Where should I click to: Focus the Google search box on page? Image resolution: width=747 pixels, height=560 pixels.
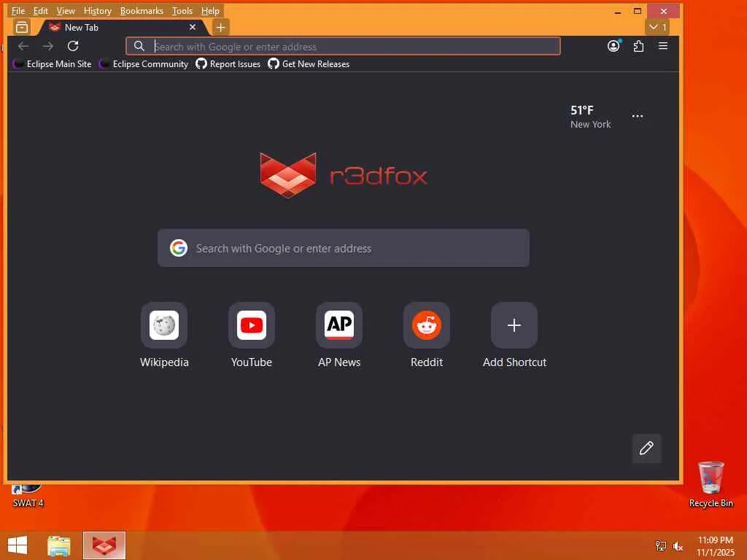coord(344,248)
